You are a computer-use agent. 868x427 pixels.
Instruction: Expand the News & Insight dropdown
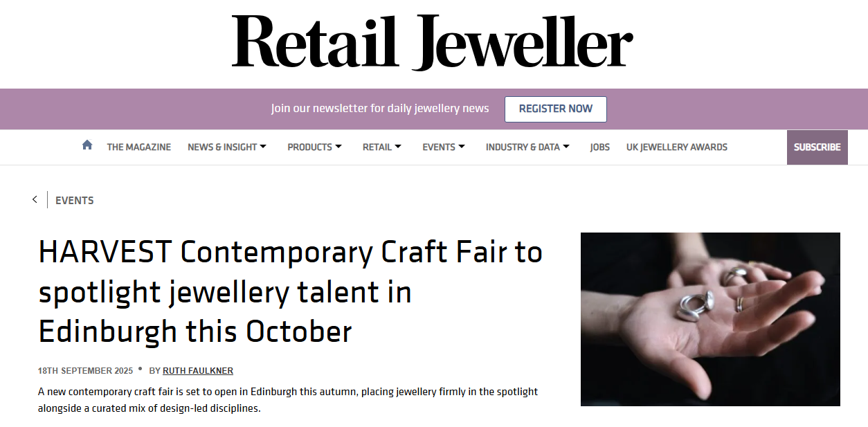tap(227, 147)
